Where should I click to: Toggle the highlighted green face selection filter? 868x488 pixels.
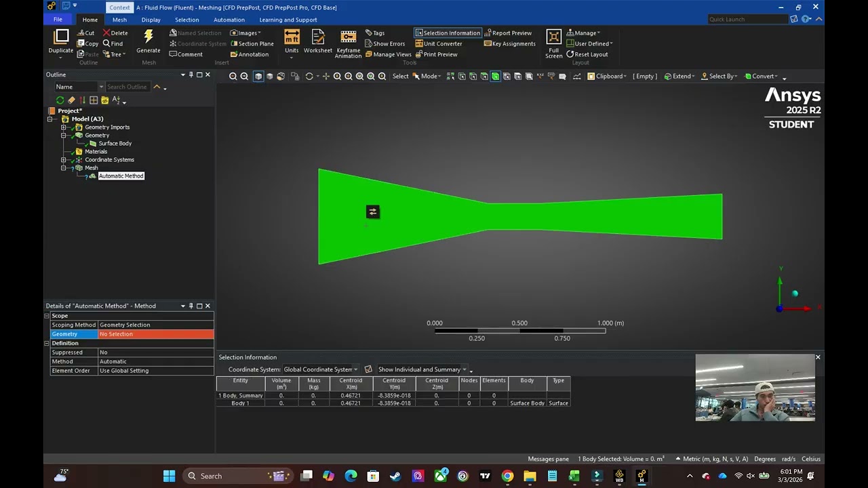(x=496, y=77)
